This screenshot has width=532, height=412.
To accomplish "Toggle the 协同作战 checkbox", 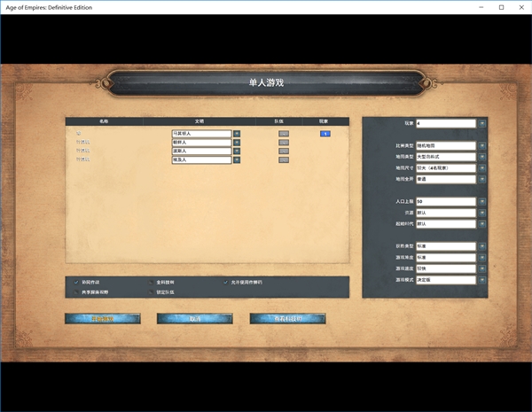I will click(x=76, y=282).
